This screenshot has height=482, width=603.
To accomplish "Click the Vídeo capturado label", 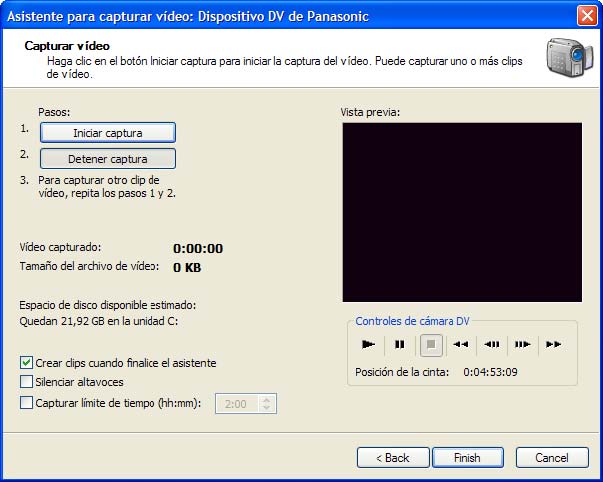I will pyautogui.click(x=60, y=247).
